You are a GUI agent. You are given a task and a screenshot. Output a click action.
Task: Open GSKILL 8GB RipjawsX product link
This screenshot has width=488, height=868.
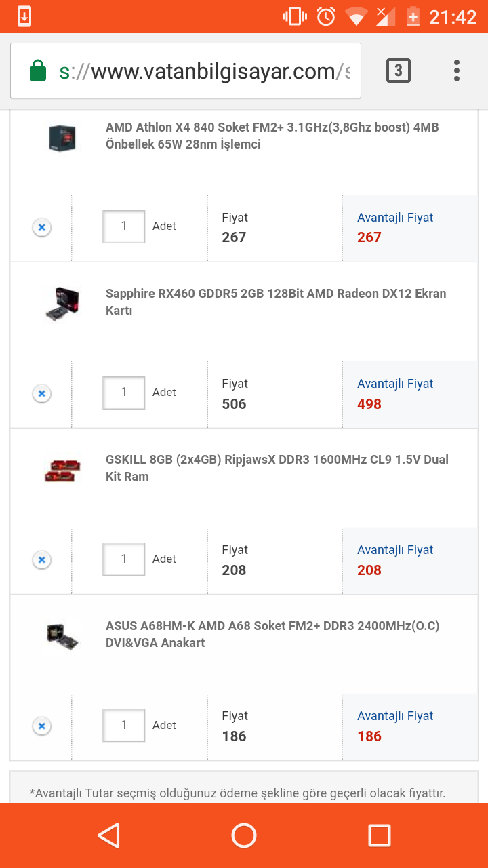tap(277, 468)
